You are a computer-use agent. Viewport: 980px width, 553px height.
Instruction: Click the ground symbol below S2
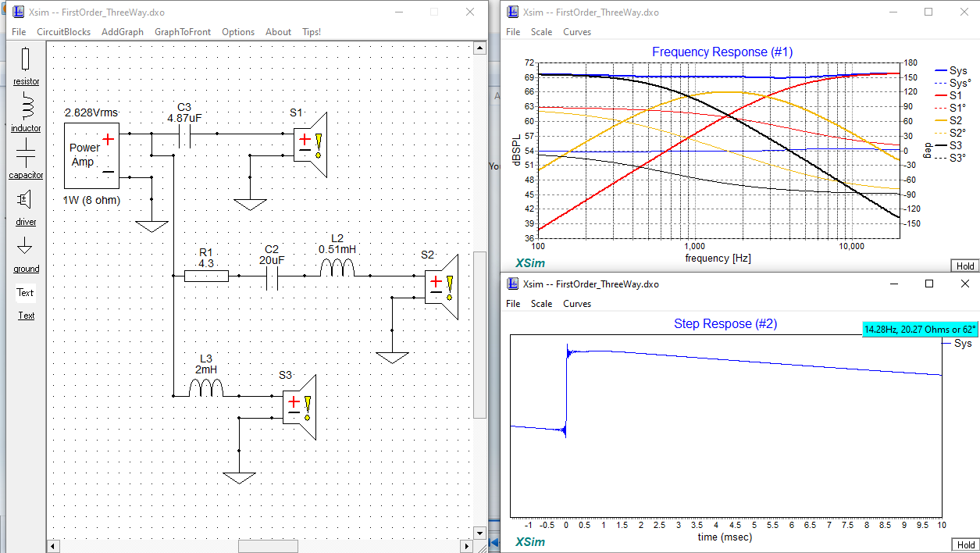[x=392, y=358]
